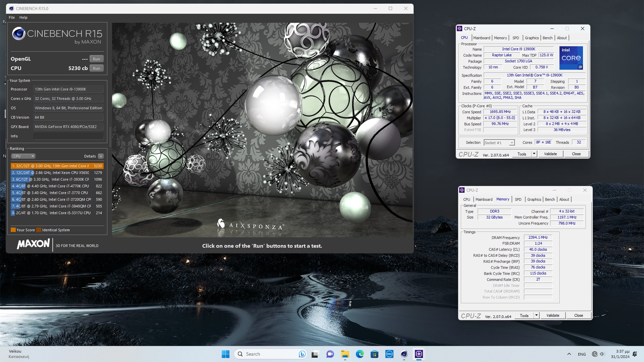This screenshot has height=362, width=644.
Task: Open About tab in upper CPU-Z window
Action: click(562, 38)
